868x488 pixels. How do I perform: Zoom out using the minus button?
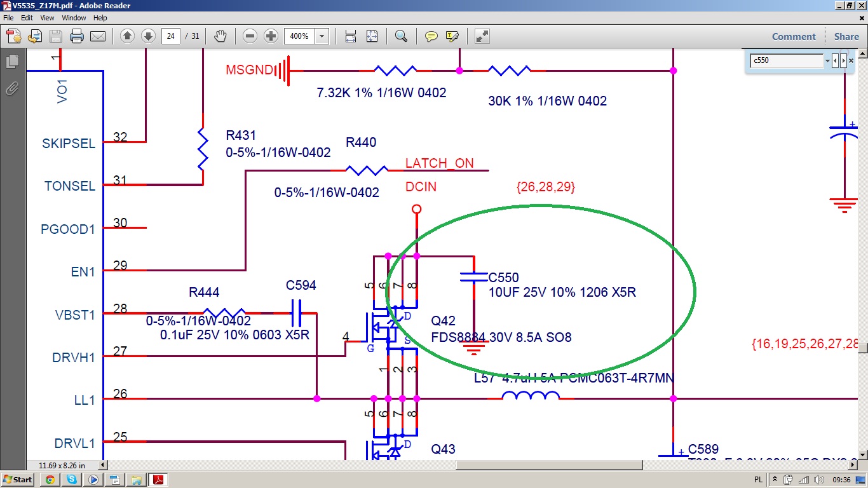pyautogui.click(x=250, y=36)
